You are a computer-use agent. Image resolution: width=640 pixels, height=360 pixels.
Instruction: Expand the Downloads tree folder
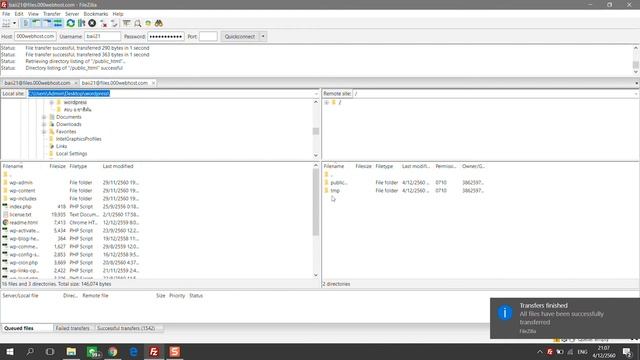click(x=44, y=124)
